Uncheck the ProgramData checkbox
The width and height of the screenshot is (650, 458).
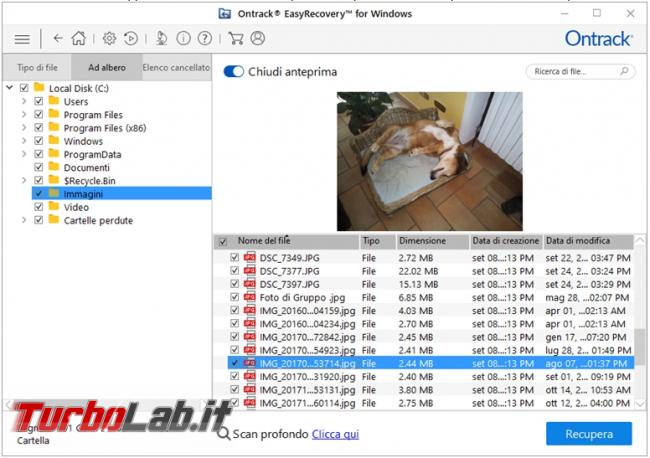[39, 154]
